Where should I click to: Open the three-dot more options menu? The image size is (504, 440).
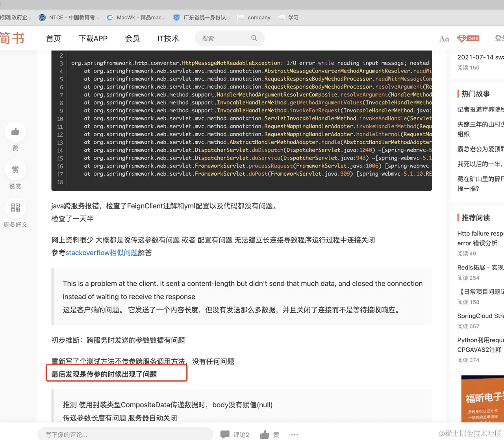(295, 434)
